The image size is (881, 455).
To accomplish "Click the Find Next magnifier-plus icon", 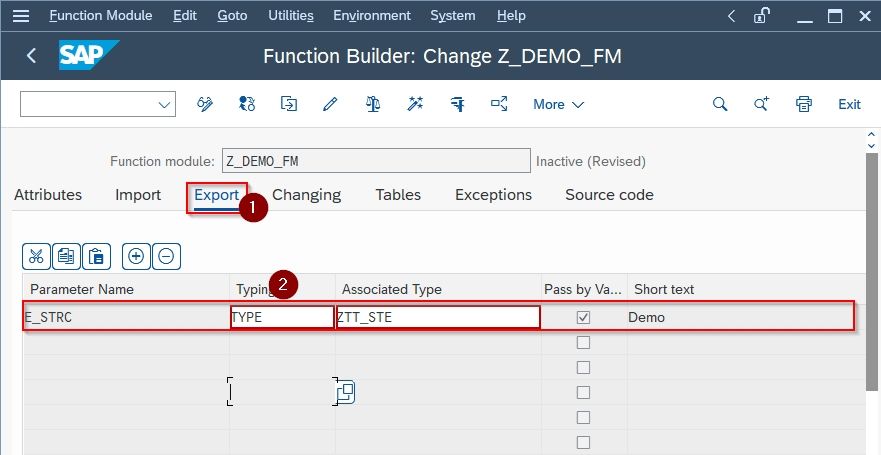I will tap(761, 104).
